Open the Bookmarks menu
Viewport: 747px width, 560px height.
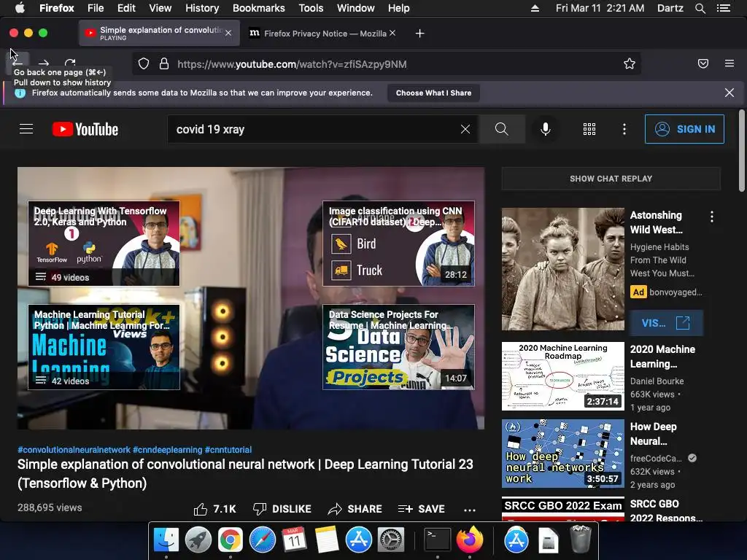click(x=259, y=8)
